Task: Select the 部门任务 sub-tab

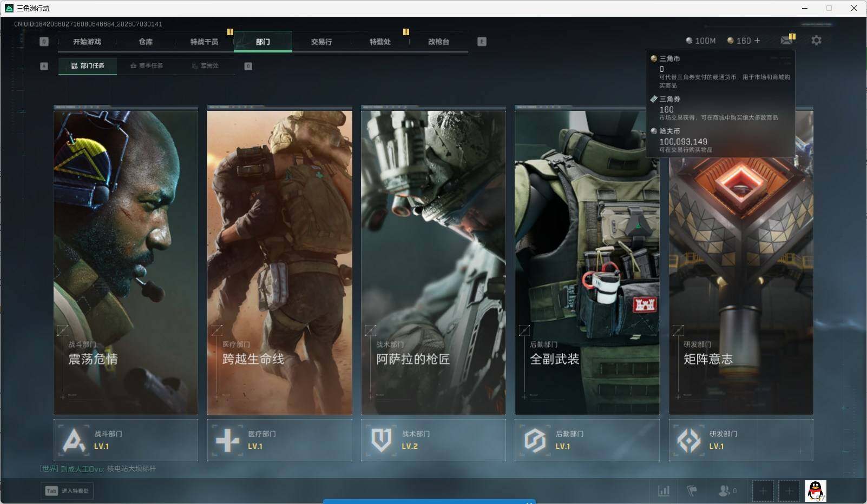Action: tap(88, 66)
